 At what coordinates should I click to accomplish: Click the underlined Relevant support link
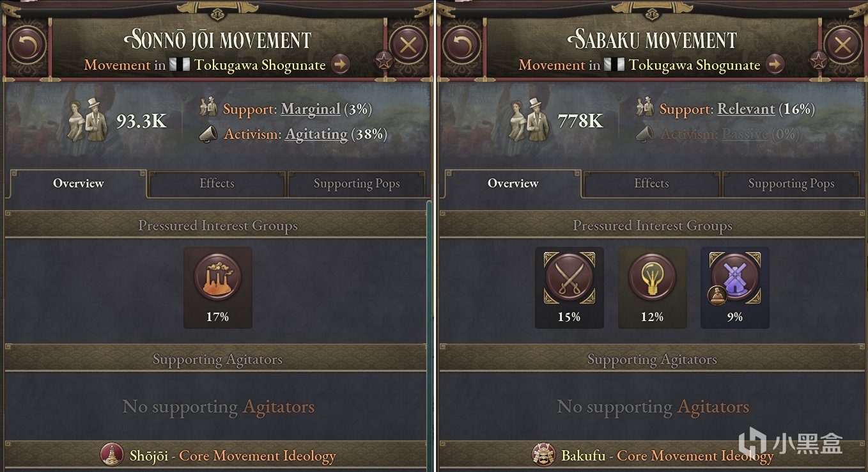(746, 109)
